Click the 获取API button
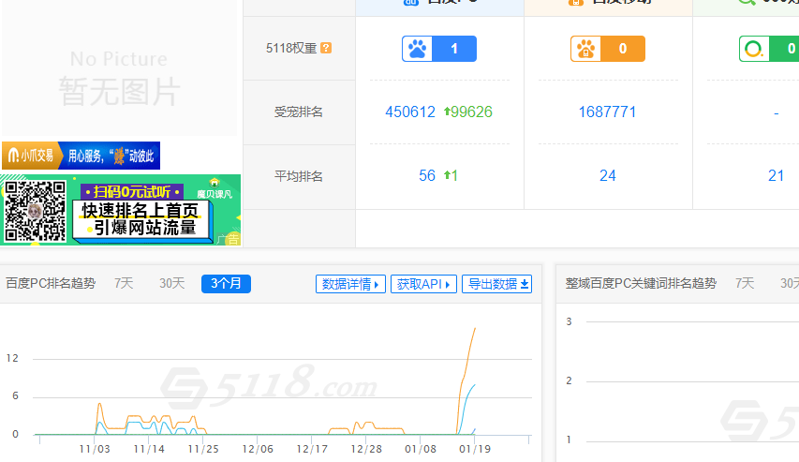This screenshot has height=462, width=799. [423, 284]
